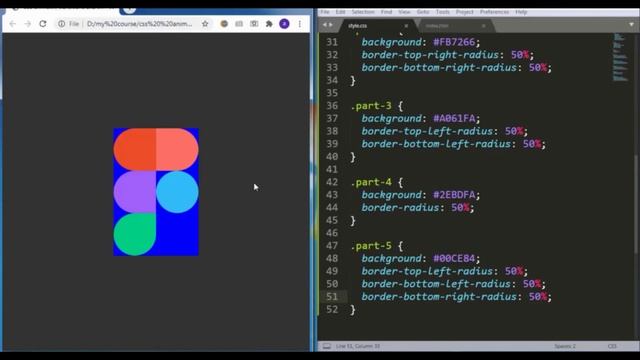Click line number 51 in the gutter

[x=332, y=297]
